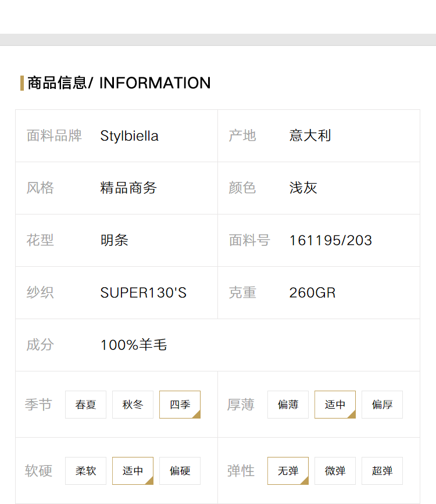Viewport: 436px width, 504px height.
Task: Select 偏厚 thickness option
Action: pos(382,405)
